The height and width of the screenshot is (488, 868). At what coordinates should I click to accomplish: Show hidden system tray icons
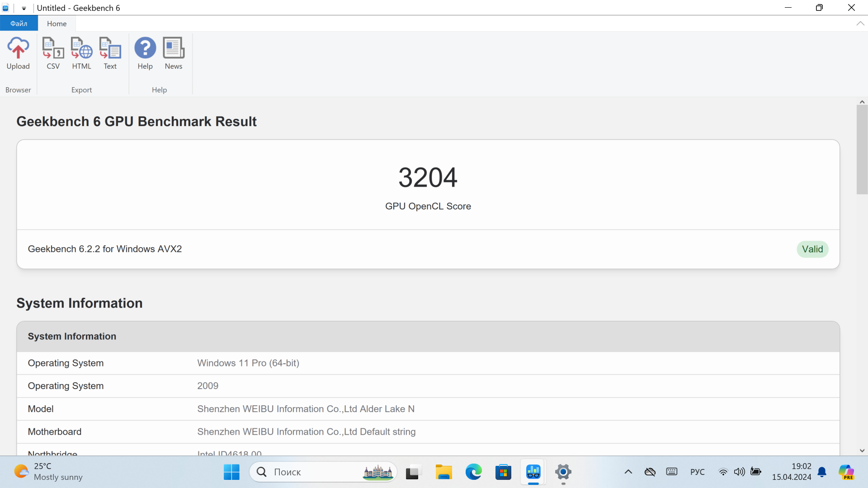click(x=628, y=472)
